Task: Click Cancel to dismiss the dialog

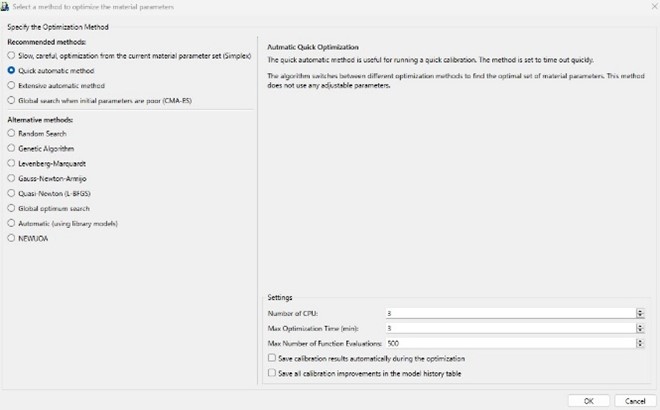Action: 634,400
